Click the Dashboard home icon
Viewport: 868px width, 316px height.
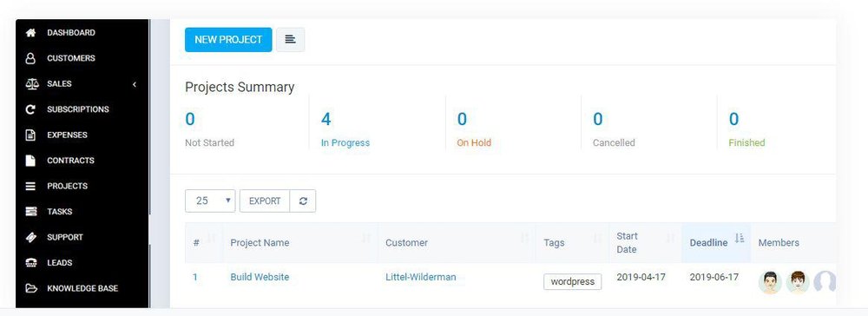31,33
